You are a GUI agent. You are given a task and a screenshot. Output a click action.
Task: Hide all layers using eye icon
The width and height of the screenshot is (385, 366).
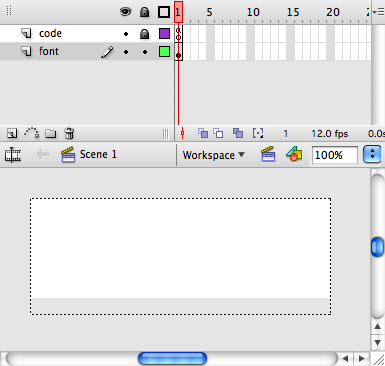tap(125, 12)
